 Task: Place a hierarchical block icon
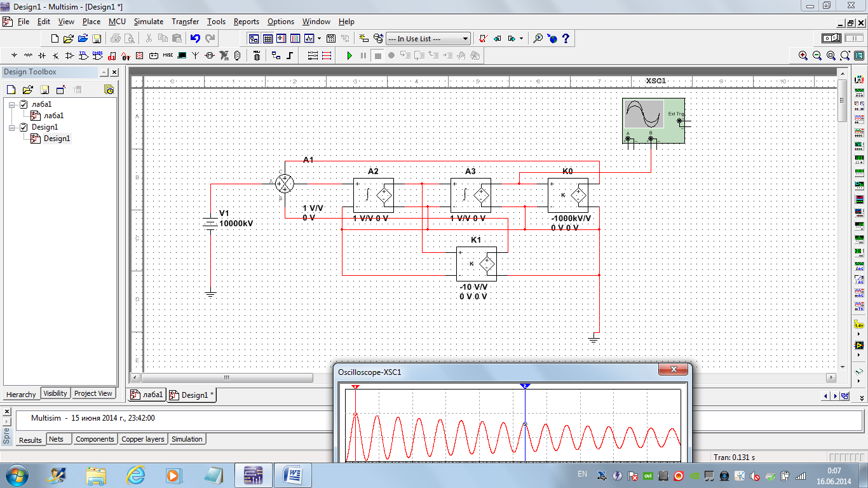pos(276,56)
